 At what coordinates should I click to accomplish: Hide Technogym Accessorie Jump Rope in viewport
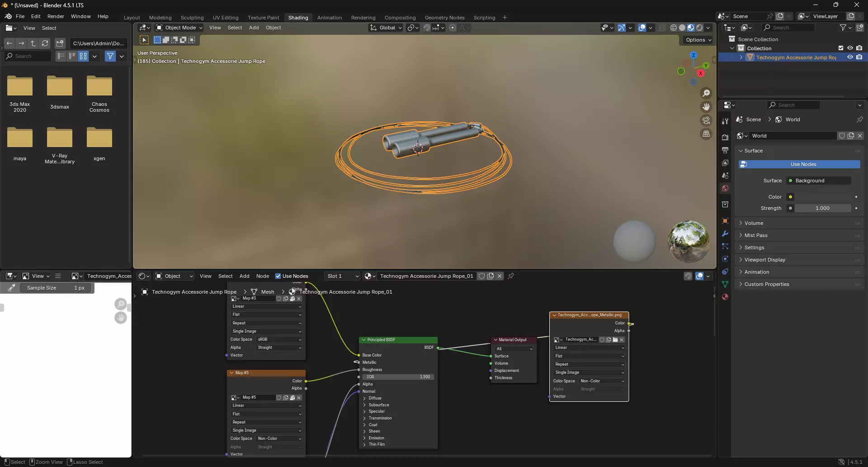850,57
